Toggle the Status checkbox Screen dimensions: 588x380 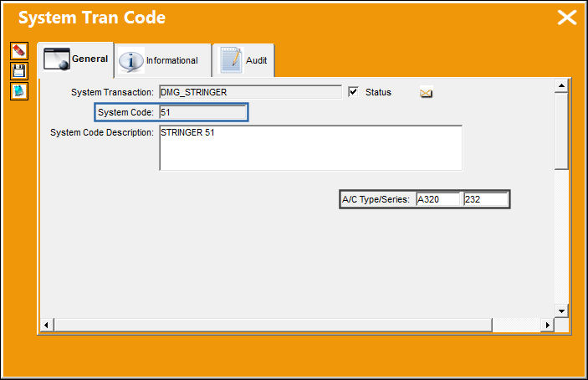353,92
